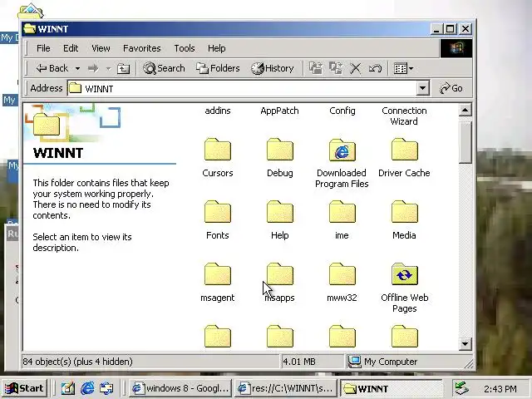This screenshot has width=532, height=399.
Task: Expand the Address bar dropdown arrow
Action: pos(423,89)
